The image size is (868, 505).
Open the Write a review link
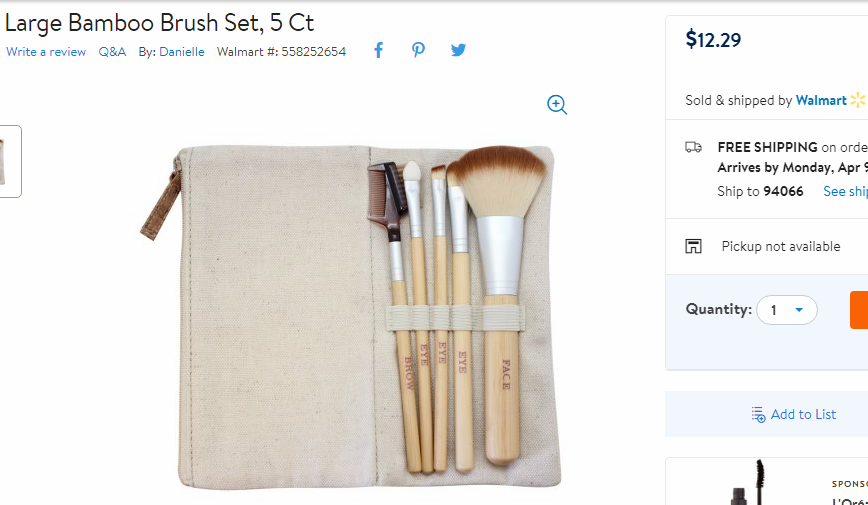click(46, 52)
